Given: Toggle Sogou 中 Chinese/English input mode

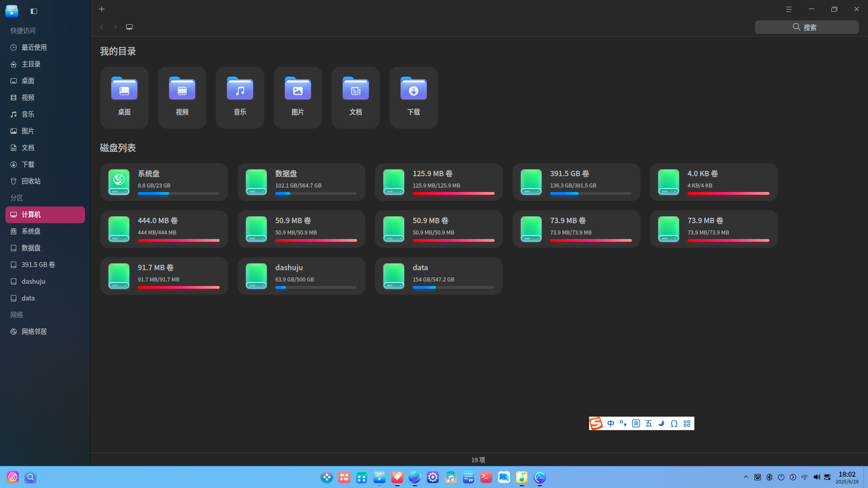Looking at the screenshot, I should (x=611, y=423).
